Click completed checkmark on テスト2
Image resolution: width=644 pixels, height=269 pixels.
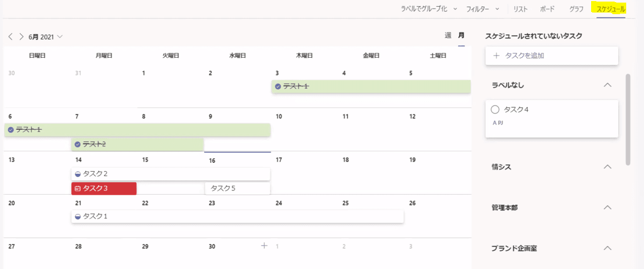click(x=77, y=144)
